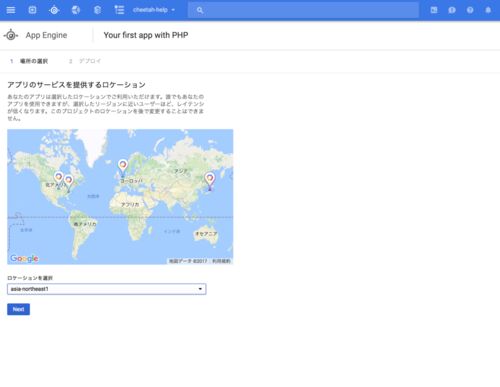Click the App Engine icon in top bar
Screen dimensions: 500x387
coord(54,10)
